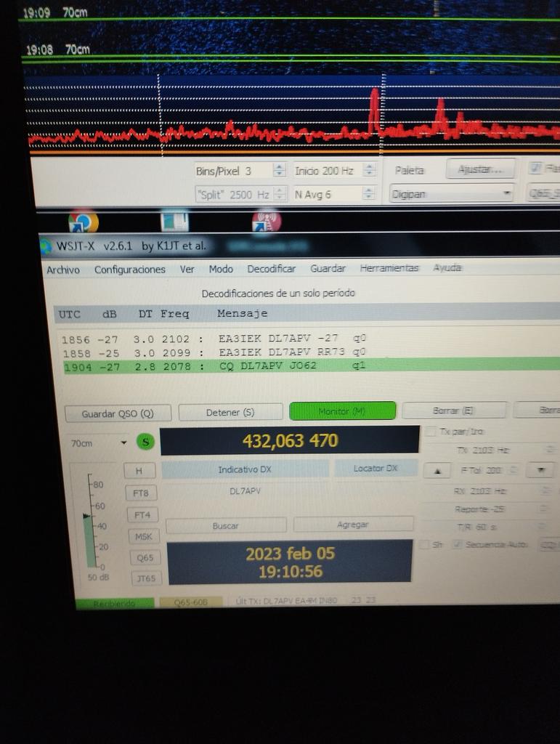The image size is (560, 744).
Task: Click the Indicativo DX field with DL7APV
Action: click(x=245, y=491)
